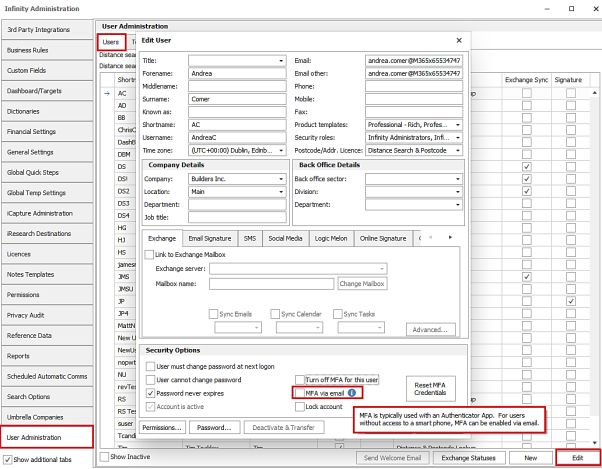Open Permissions in the left sidebar
The height and width of the screenshot is (469, 602).
[x=47, y=295]
